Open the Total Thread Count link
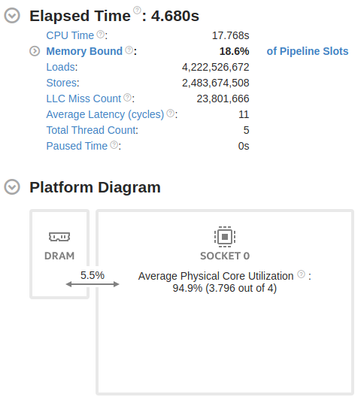364x400 pixels. point(91,130)
